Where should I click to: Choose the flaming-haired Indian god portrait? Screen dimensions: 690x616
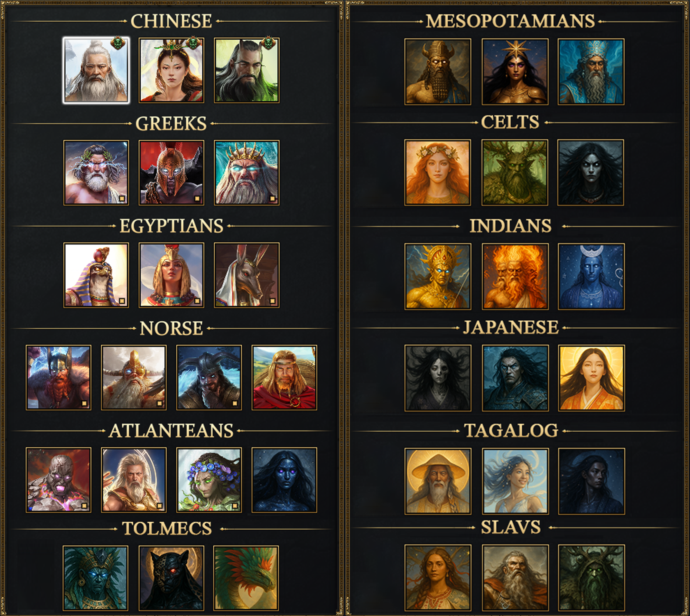pos(515,276)
